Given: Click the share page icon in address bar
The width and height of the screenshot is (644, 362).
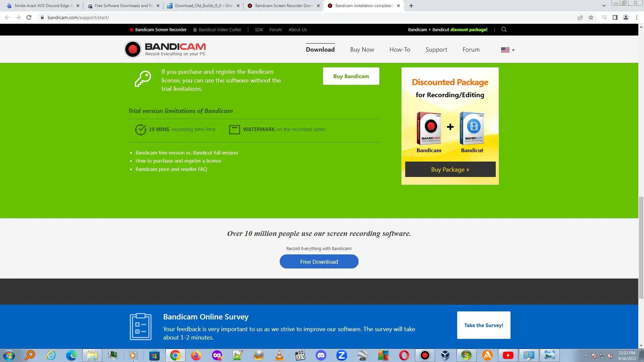Looking at the screenshot, I should pos(580,17).
